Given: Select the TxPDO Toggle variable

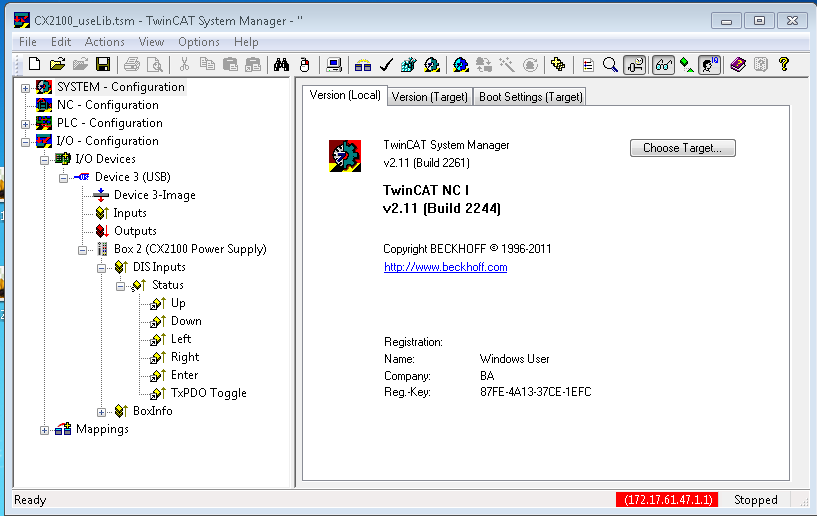Looking at the screenshot, I should pyautogui.click(x=208, y=393).
